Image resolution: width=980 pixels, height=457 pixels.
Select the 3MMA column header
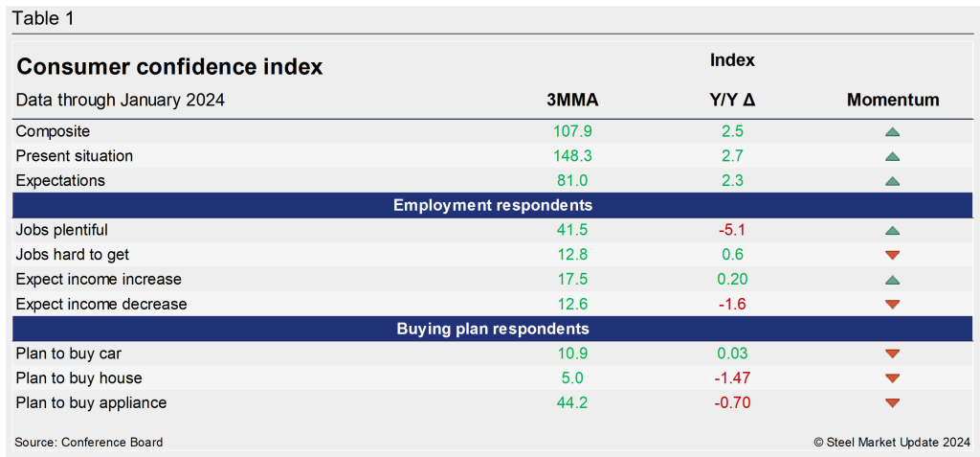(572, 100)
